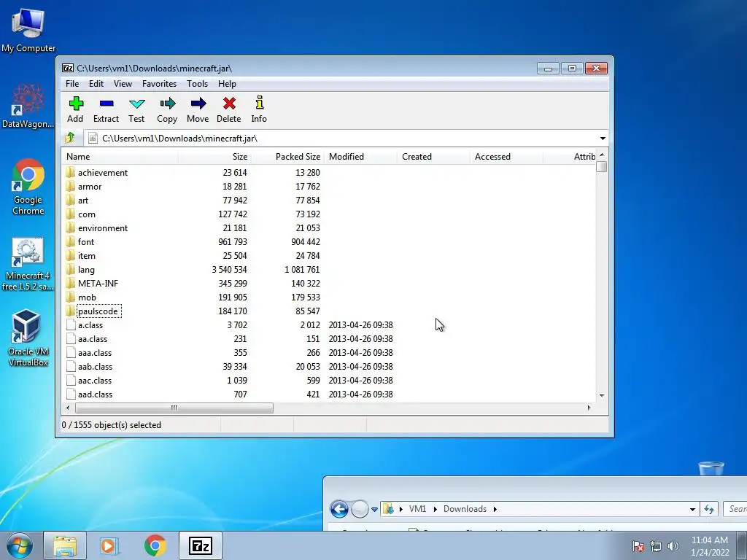Screen dimensions: 747x560
Task: Sort by Packed Size column header
Action: 287,157
